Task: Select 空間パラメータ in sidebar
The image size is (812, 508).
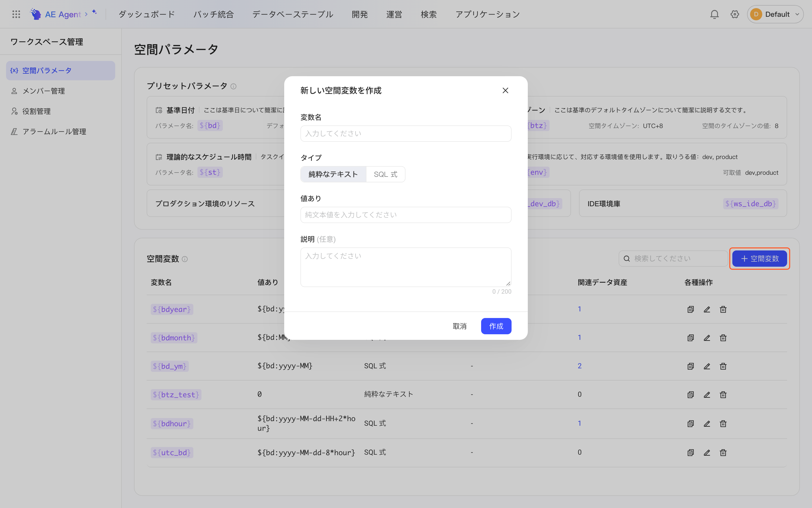Action: click(x=60, y=71)
